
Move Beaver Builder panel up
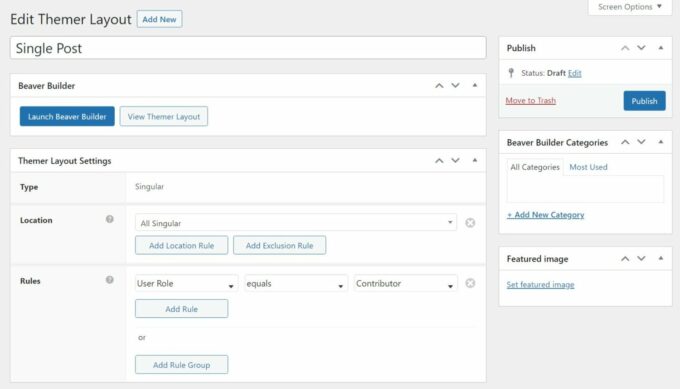(439, 86)
